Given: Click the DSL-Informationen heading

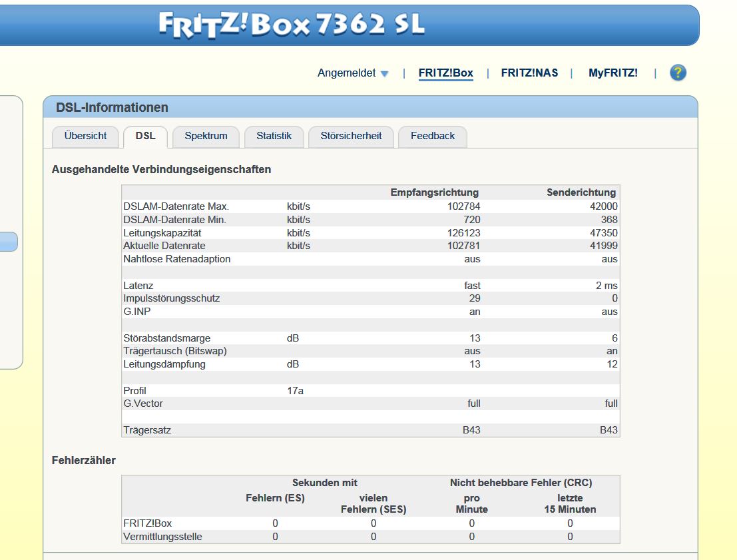Looking at the screenshot, I should (x=112, y=108).
